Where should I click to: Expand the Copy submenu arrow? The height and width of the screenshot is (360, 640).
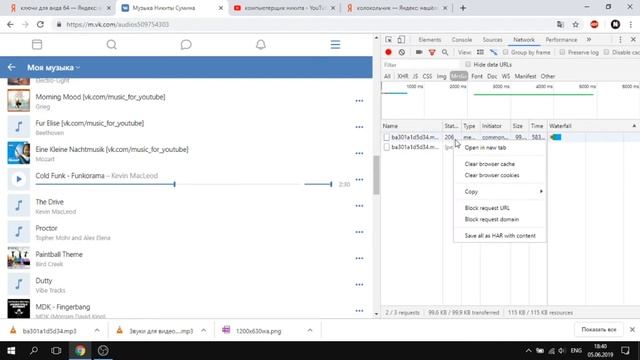(x=541, y=191)
